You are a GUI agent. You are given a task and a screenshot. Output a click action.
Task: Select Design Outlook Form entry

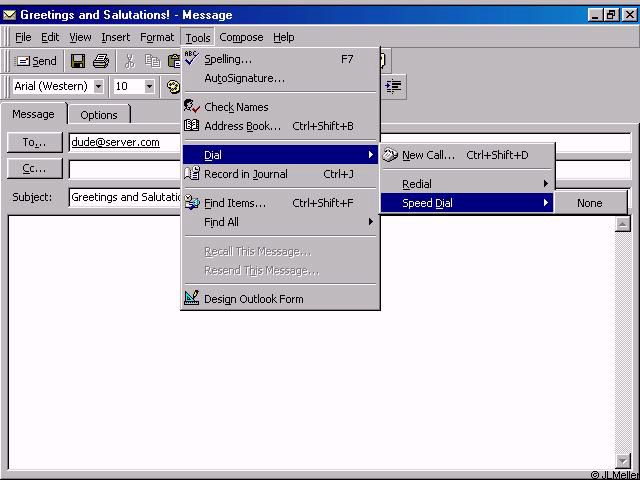280,299
